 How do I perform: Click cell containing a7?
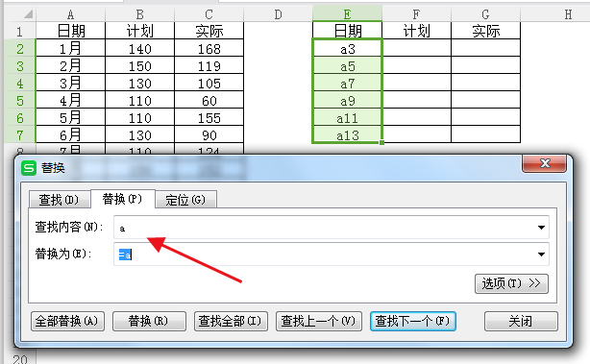click(x=347, y=83)
